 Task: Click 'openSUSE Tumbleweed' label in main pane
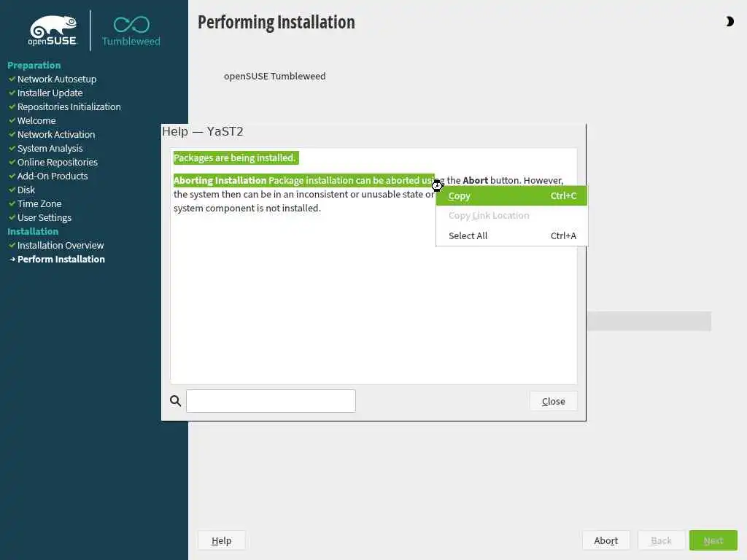[275, 76]
